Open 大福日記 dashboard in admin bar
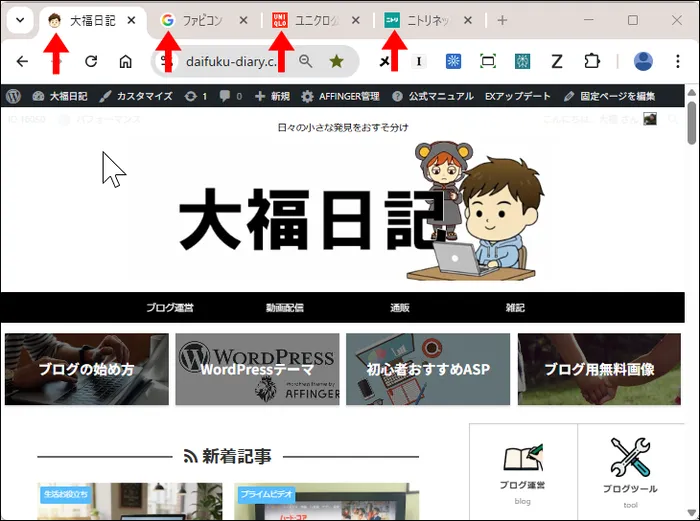 tap(60, 96)
